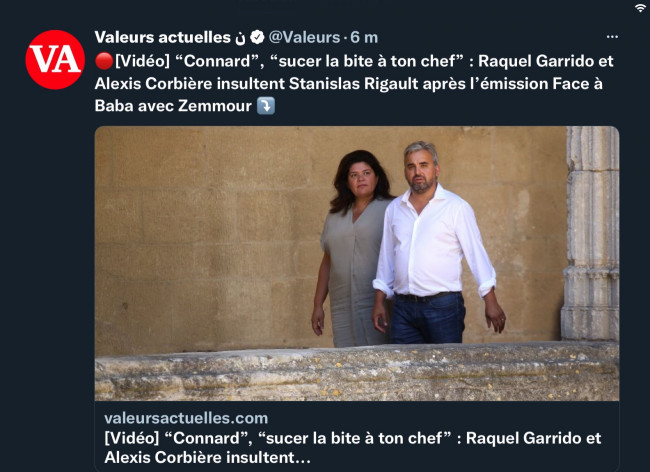Open the Valeurs actuelles display name
This screenshot has width=650, height=472.
coord(162,37)
